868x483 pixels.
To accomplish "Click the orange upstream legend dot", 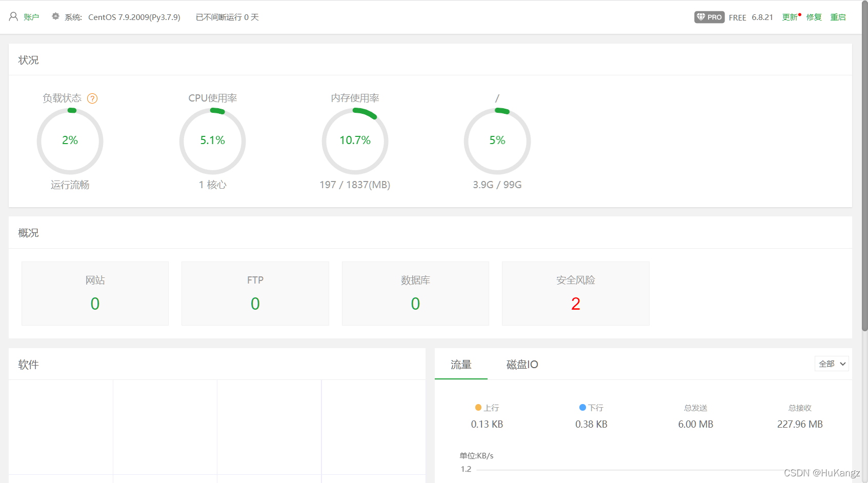I will (478, 408).
